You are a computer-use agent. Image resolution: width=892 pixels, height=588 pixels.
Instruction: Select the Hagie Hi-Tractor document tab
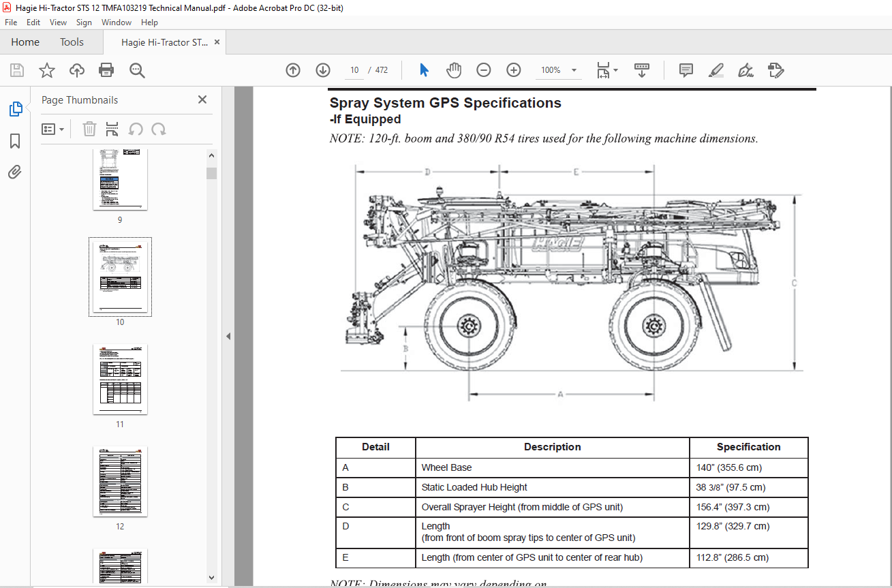click(165, 42)
